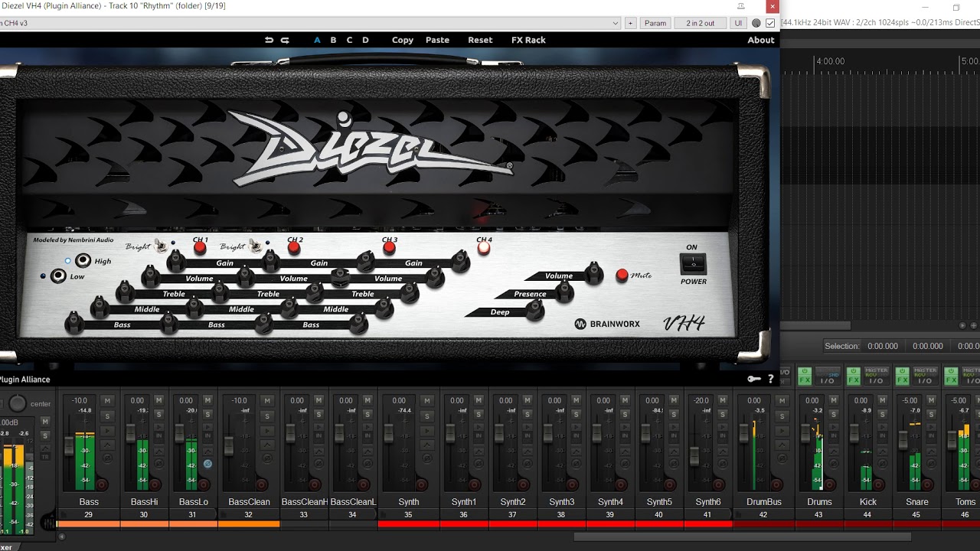The image size is (980, 551).
Task: Click the master pan knob labeled center
Action: 18,403
